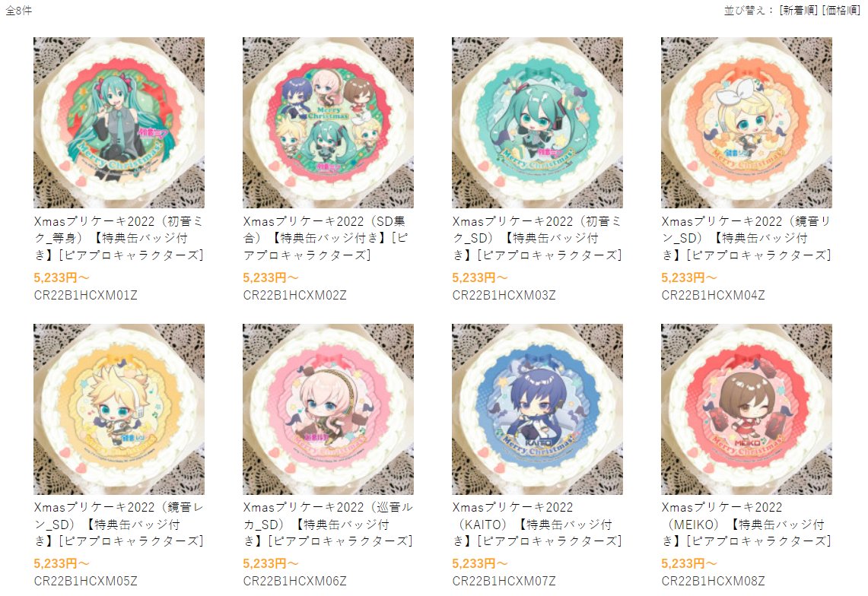Open the Kagamine Len SD cake image

click(x=119, y=410)
